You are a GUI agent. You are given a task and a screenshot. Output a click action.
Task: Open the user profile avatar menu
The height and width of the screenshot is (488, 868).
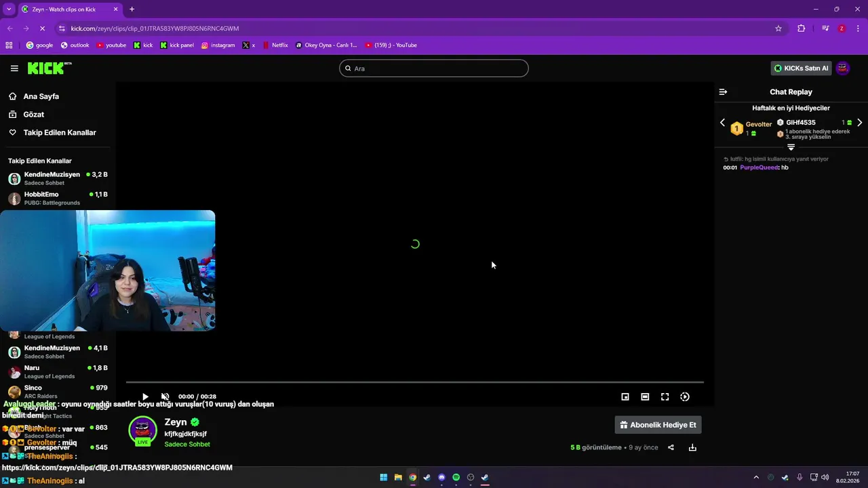[843, 68]
